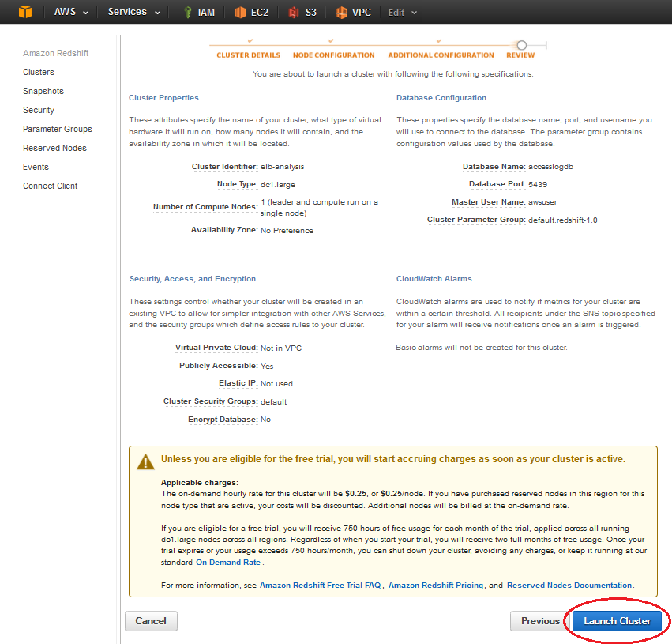Screen dimensions: 672x644
Task: Click the Master User Name label
Action: point(489,202)
